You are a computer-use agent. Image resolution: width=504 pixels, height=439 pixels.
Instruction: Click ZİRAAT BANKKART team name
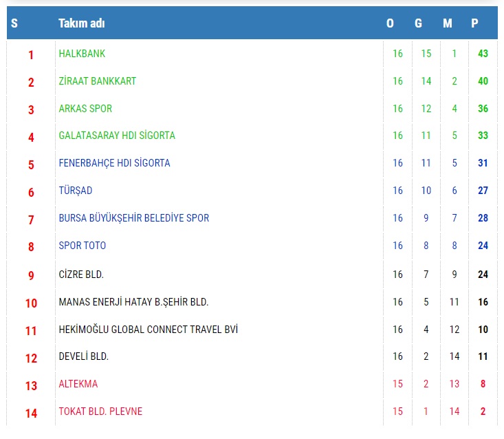click(97, 81)
